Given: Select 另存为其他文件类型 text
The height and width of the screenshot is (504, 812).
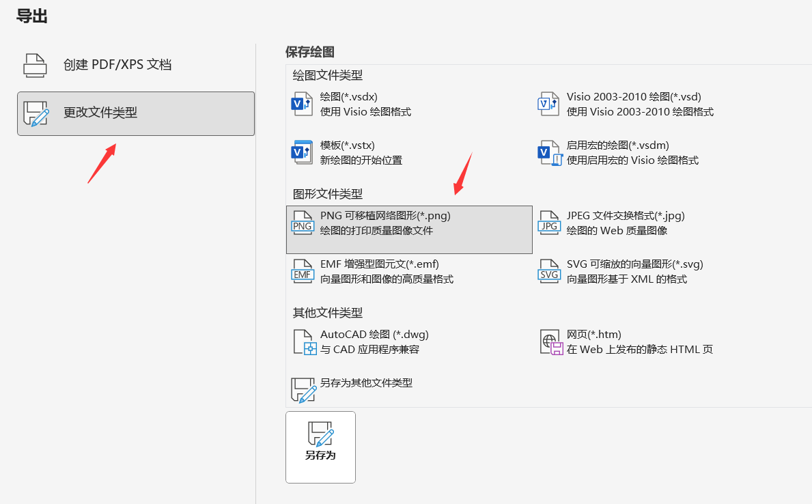Looking at the screenshot, I should click(x=366, y=383).
